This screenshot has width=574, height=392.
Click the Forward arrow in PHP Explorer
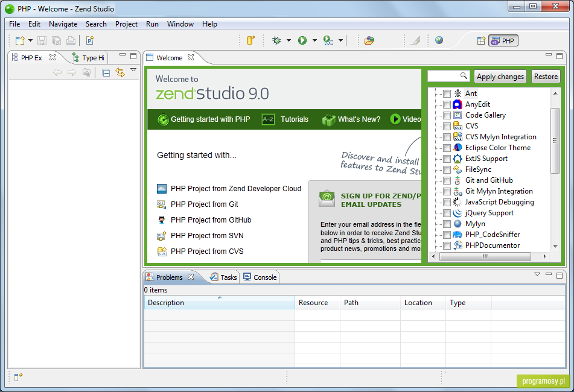coord(72,72)
